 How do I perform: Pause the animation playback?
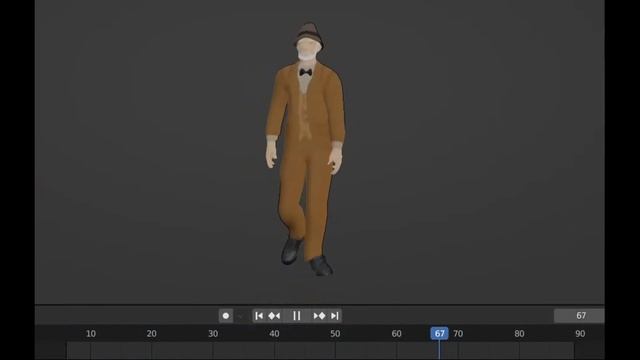[297, 316]
